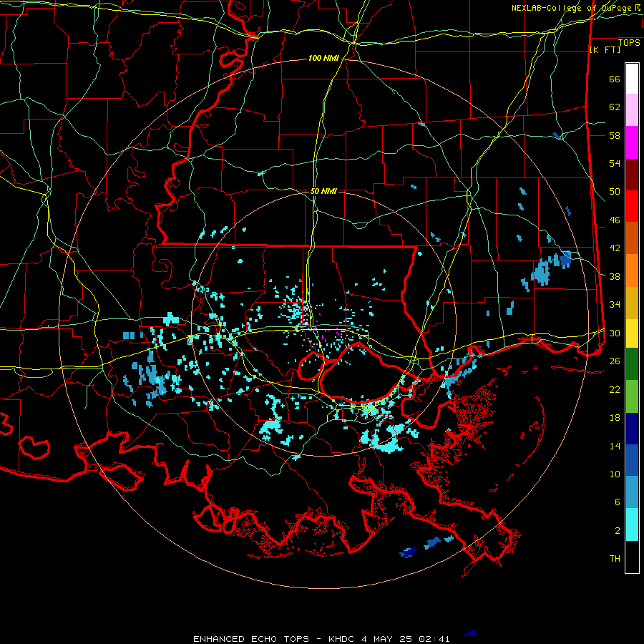Select the "6" legend value
Viewport: 644px width, 644px height.
pyautogui.click(x=618, y=502)
